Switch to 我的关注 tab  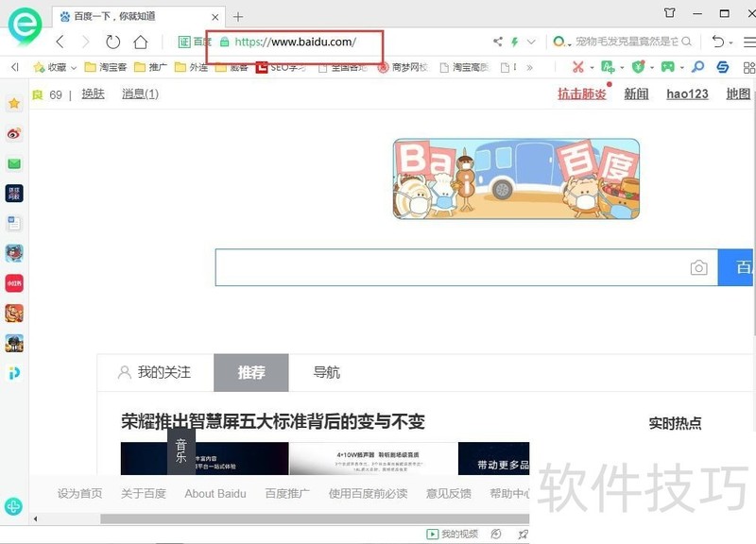(x=155, y=372)
